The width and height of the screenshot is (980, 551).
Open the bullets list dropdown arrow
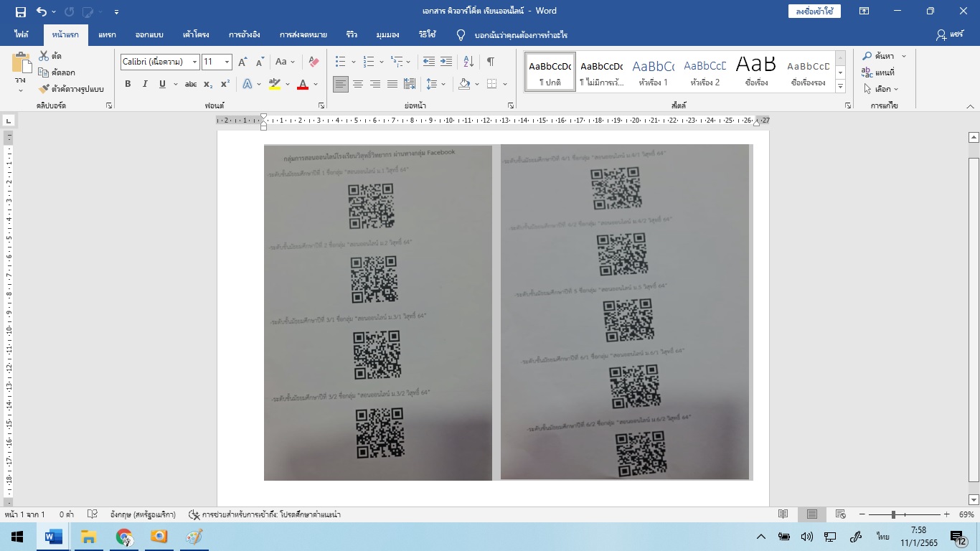(353, 62)
